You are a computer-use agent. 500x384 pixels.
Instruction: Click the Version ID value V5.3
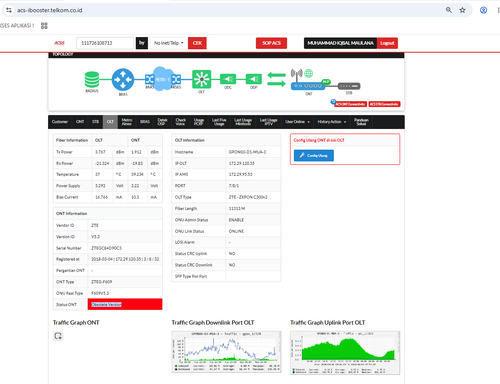[95, 237]
